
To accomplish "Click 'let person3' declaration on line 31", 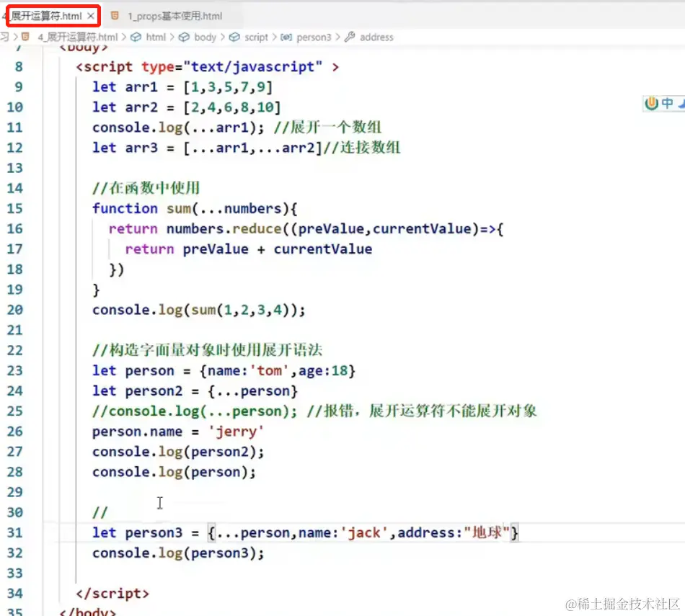I will pos(137,532).
